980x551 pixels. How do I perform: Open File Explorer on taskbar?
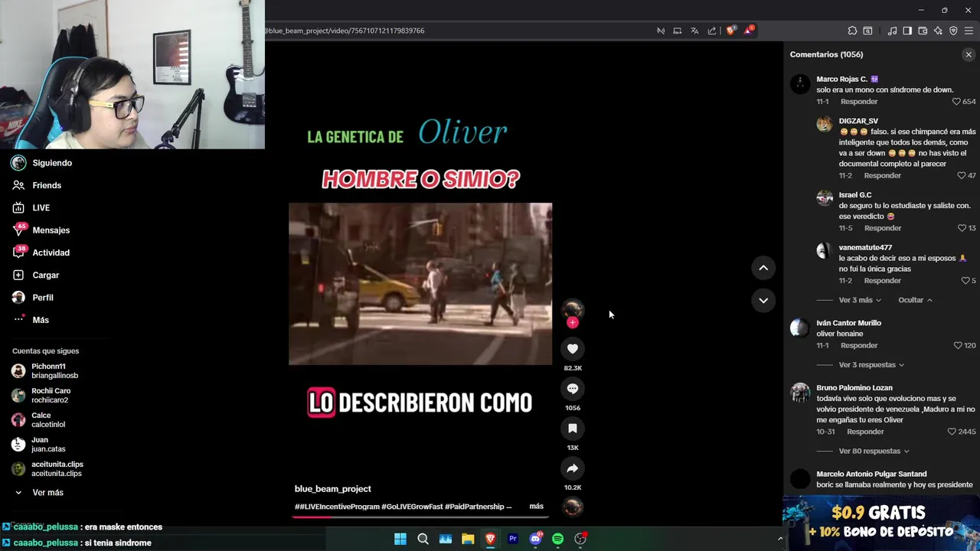468,539
